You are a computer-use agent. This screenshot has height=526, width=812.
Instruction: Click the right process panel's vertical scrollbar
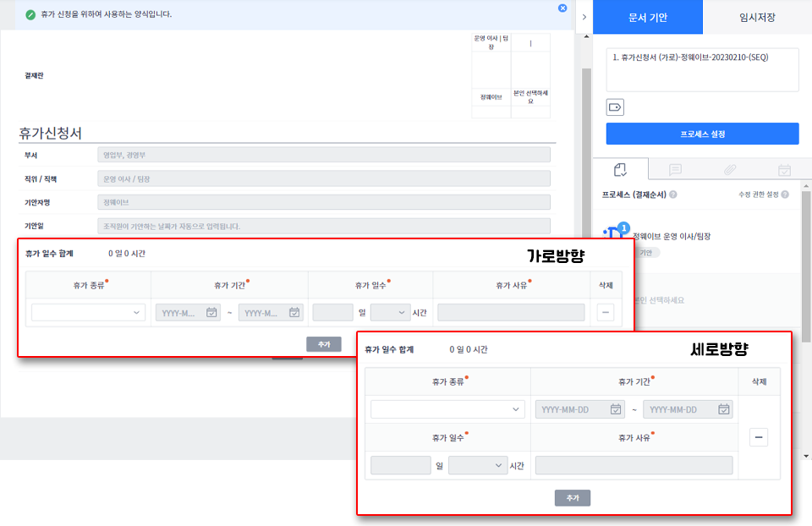pyautogui.click(x=806, y=266)
